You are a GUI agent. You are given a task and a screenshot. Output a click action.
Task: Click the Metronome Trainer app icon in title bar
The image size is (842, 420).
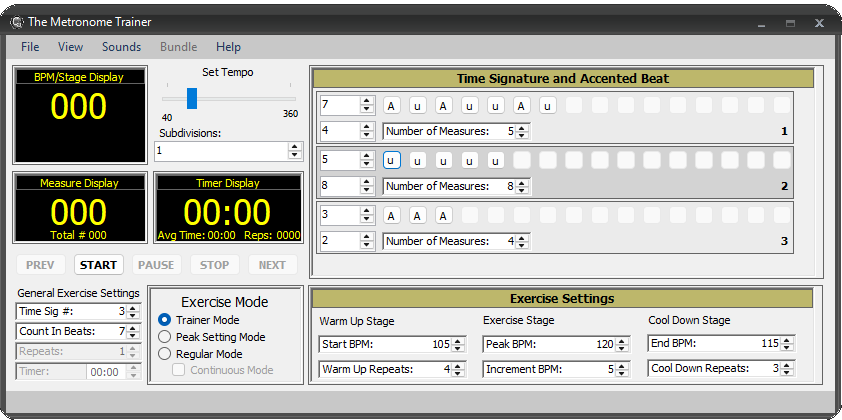[17, 22]
